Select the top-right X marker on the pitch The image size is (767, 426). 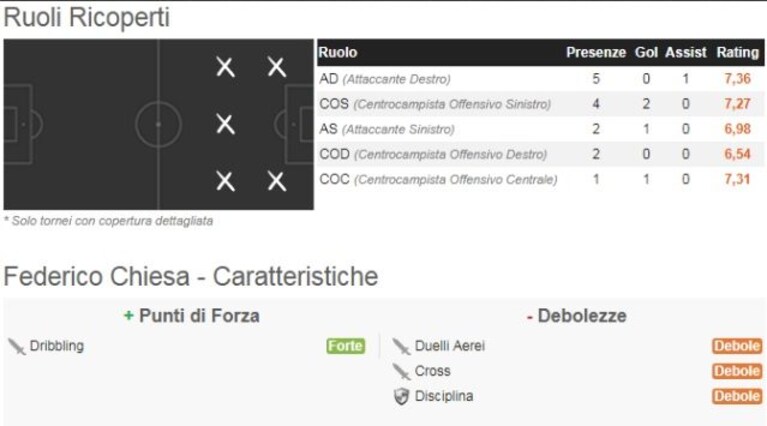277,67
